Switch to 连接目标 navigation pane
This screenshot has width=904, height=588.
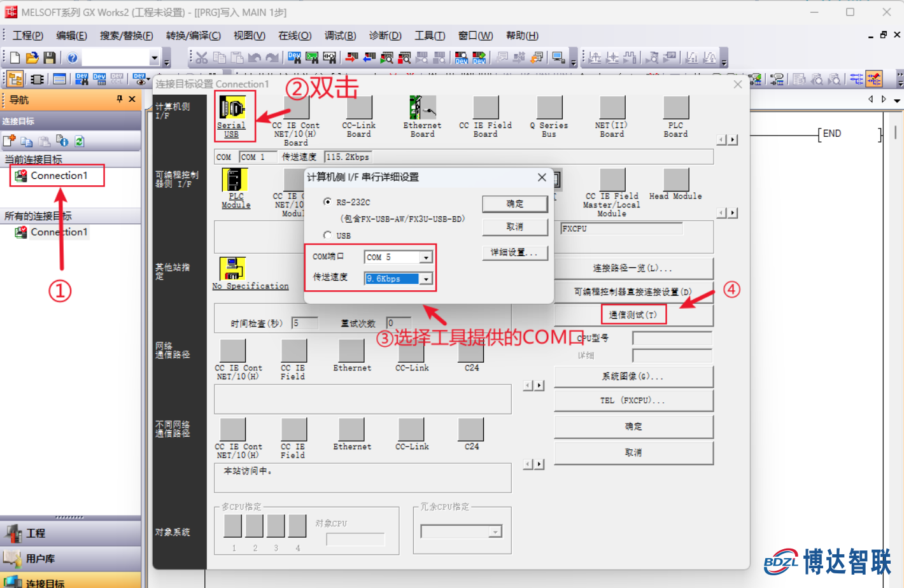pos(71,581)
